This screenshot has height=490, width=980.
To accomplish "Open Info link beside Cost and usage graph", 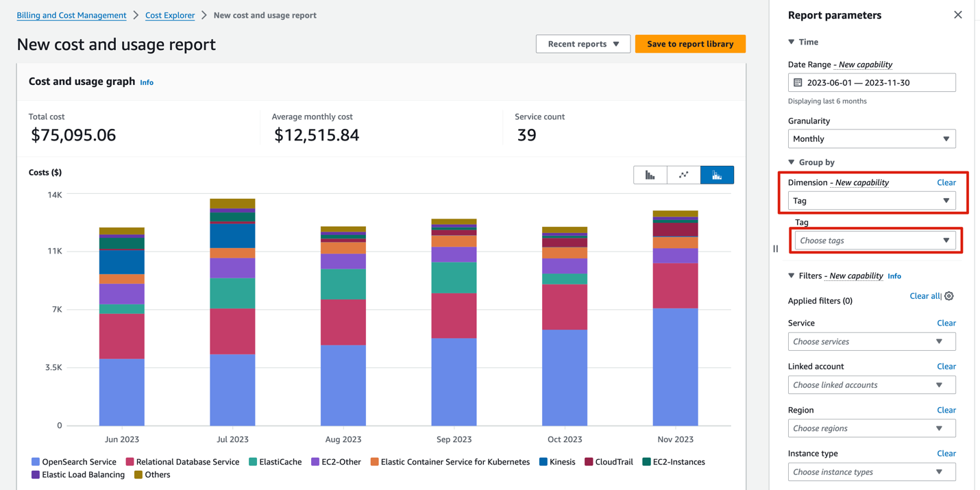I will [x=147, y=82].
